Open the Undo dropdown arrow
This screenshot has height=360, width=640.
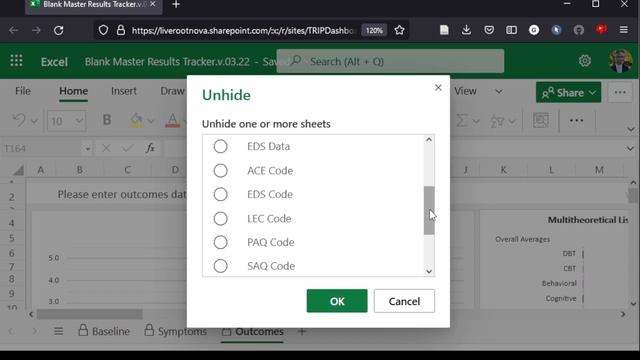34,121
